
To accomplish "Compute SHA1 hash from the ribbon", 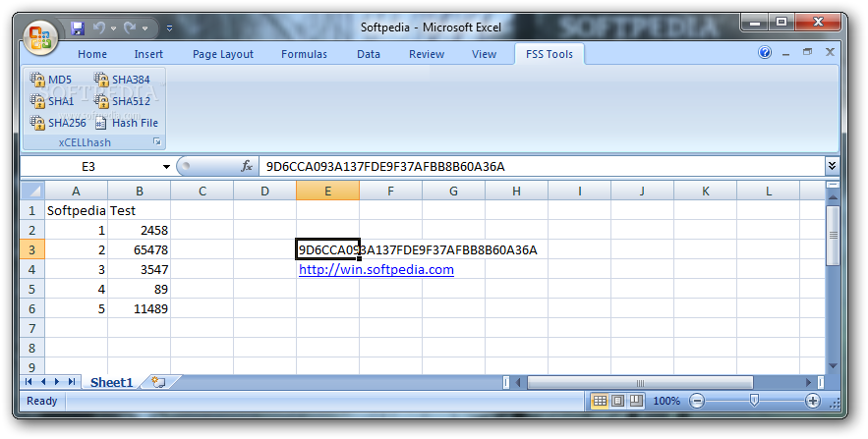I will pyautogui.click(x=52, y=101).
